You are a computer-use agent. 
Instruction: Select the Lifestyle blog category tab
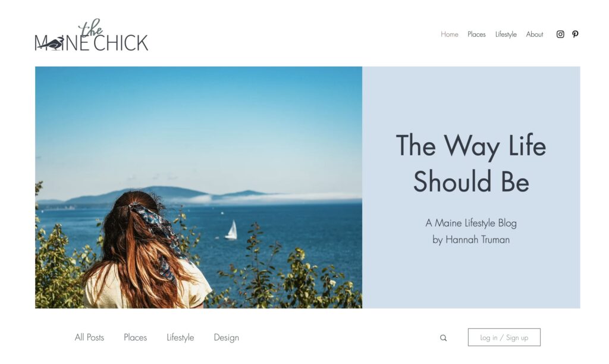tap(180, 338)
